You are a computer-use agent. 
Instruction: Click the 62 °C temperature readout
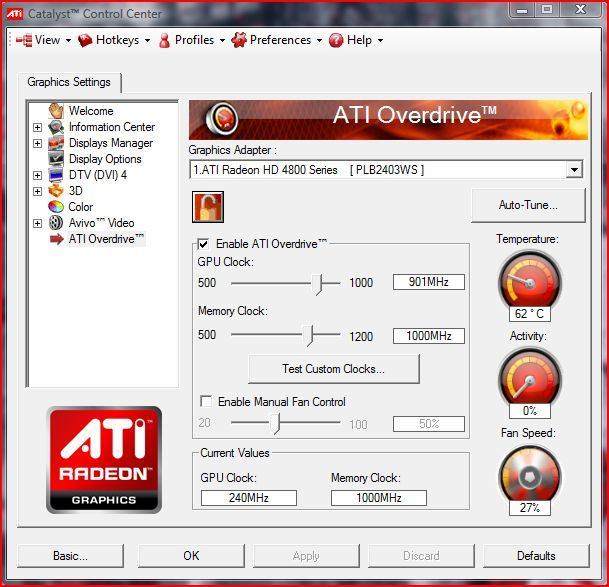529,314
